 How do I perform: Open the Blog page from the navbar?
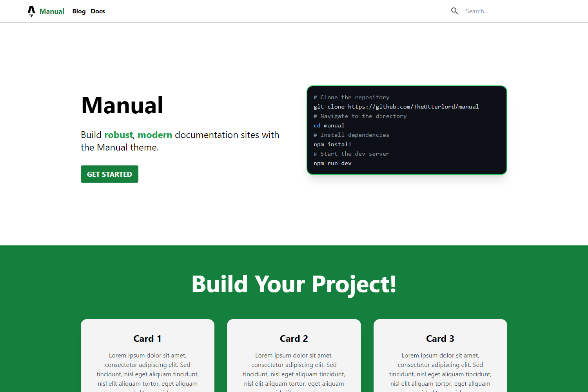(79, 11)
